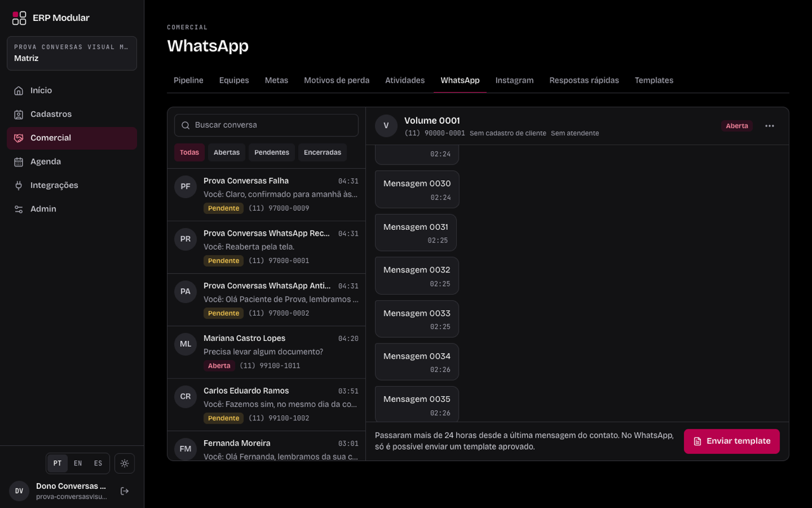Open Agenda via its calendar icon
Viewport: 812px width, 508px height.
(19, 162)
